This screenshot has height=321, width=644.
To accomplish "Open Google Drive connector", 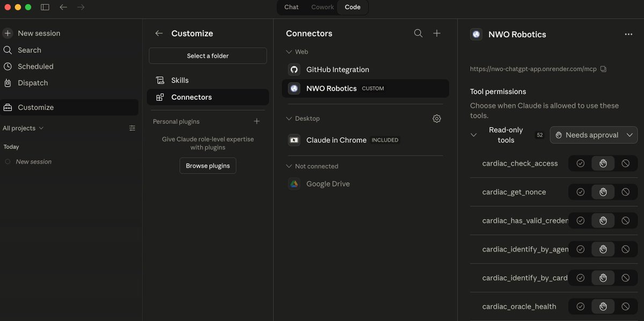I will coord(365,184).
